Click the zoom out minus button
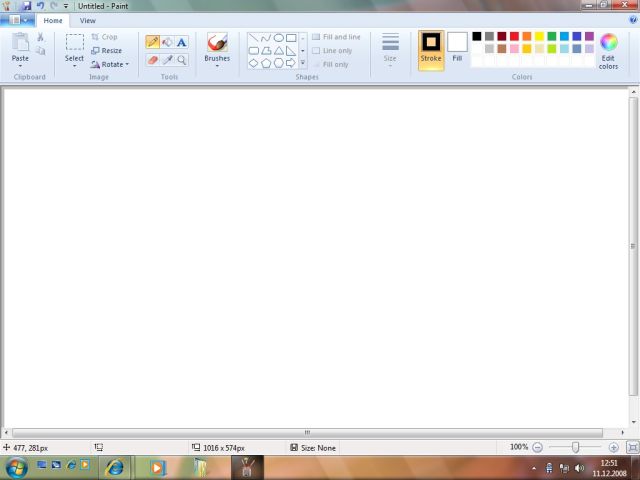Screen dimensions: 640x480 tap(538, 447)
